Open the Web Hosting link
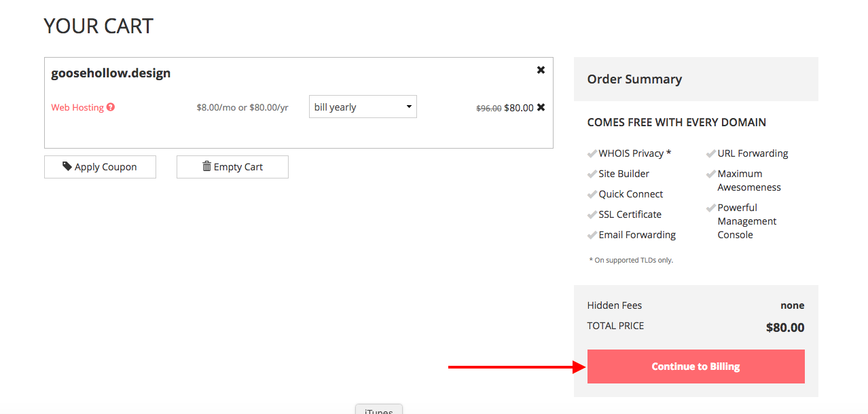The image size is (868, 414). coord(77,107)
